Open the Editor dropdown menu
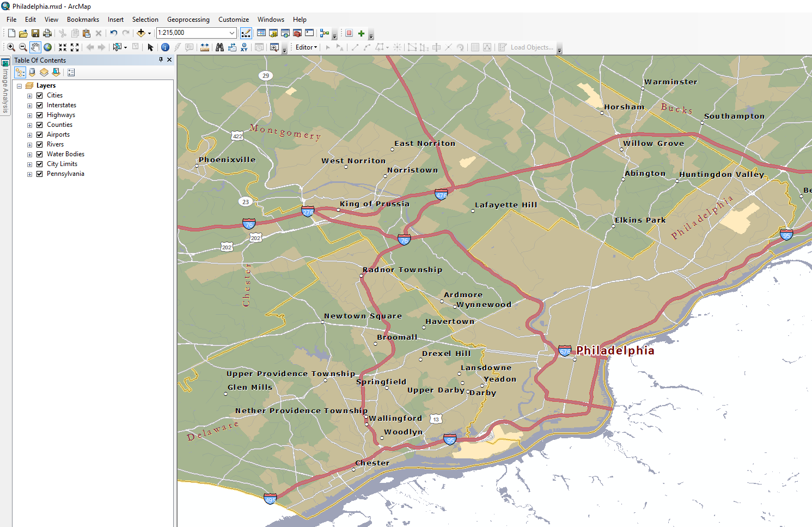Screen dimensions: 812x527 click(x=306, y=47)
